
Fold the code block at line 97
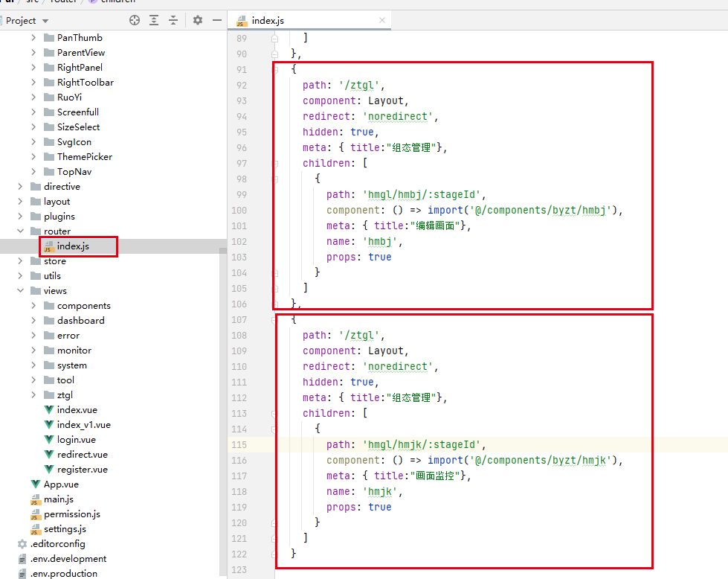[275, 164]
